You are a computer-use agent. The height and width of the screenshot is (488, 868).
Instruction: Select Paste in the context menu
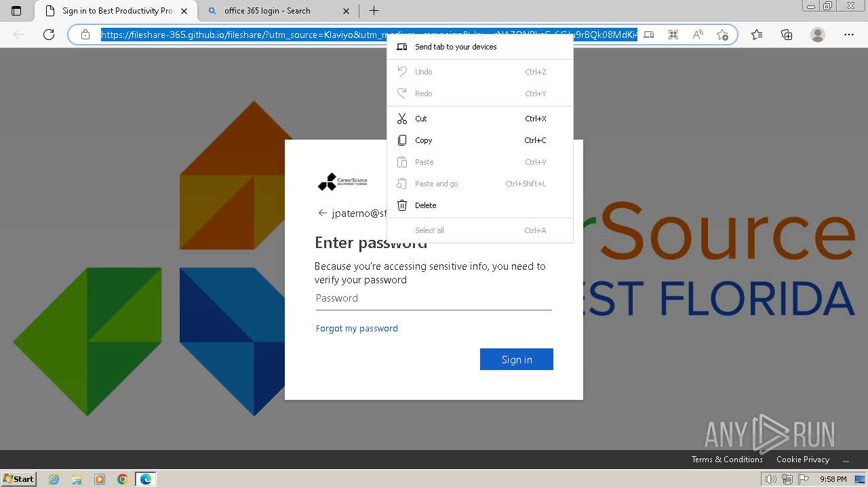pyautogui.click(x=480, y=162)
